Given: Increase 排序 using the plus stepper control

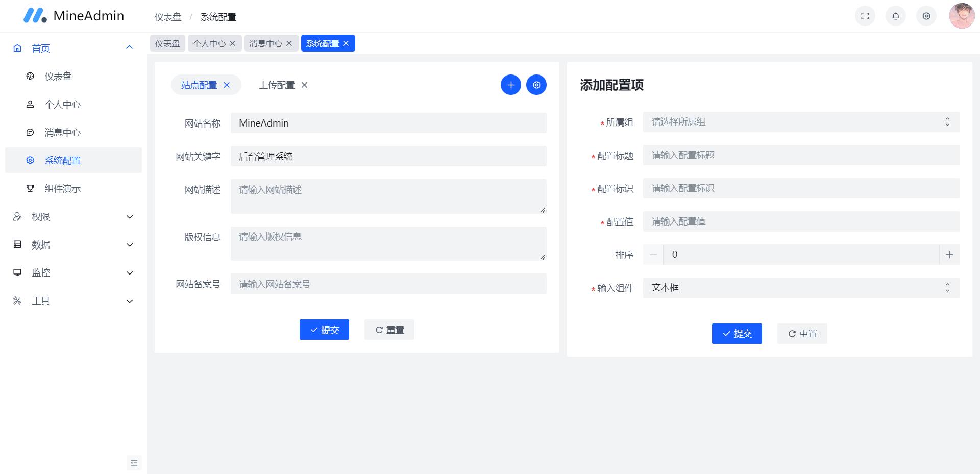Looking at the screenshot, I should tap(949, 254).
